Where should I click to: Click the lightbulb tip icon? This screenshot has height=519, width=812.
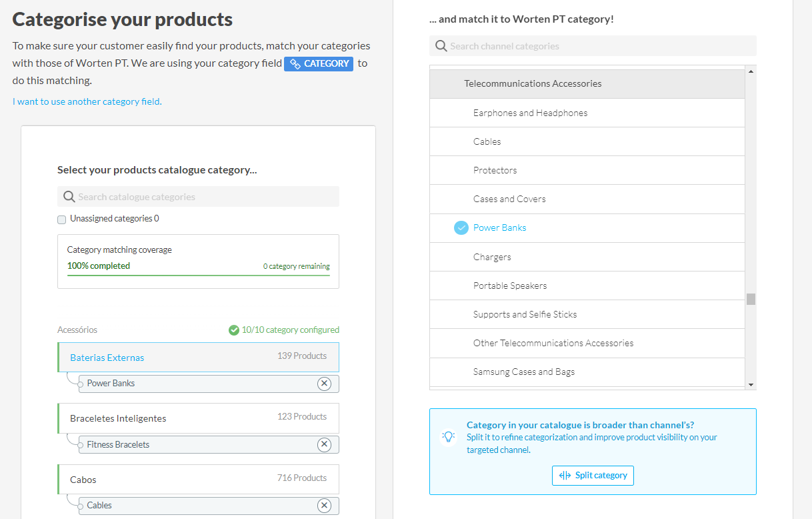pyautogui.click(x=449, y=437)
